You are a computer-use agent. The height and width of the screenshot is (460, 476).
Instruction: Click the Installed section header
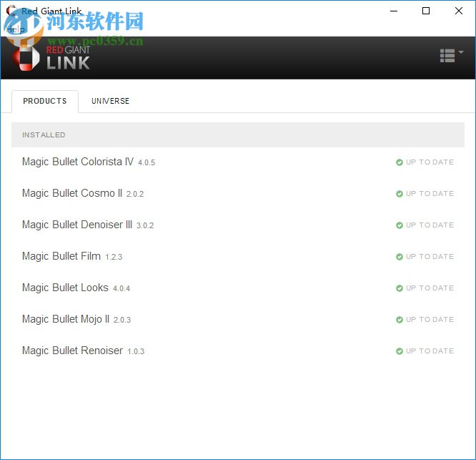click(x=238, y=135)
